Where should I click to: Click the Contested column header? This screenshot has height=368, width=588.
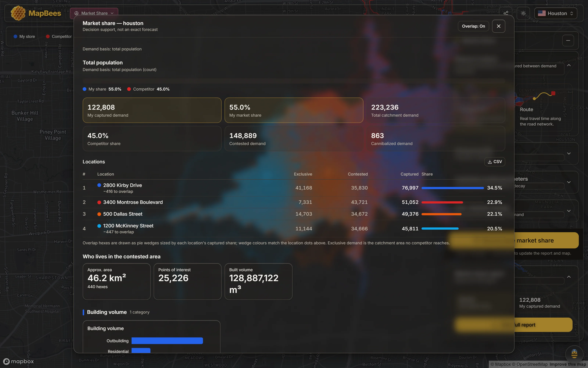coord(358,174)
